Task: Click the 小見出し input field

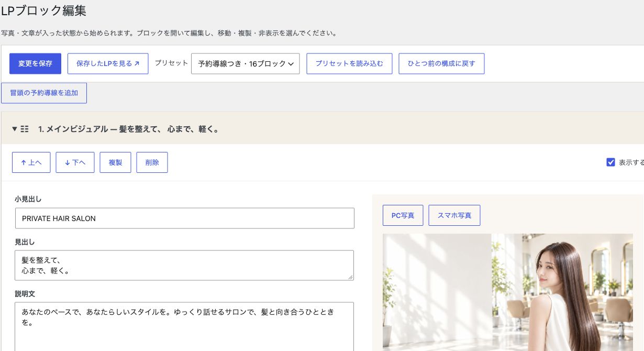Action: click(185, 218)
